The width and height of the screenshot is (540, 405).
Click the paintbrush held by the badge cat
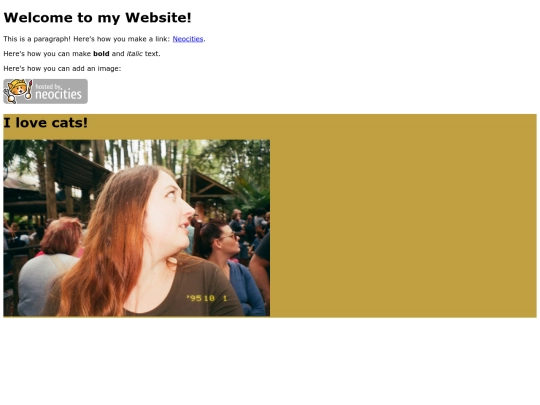29,90
